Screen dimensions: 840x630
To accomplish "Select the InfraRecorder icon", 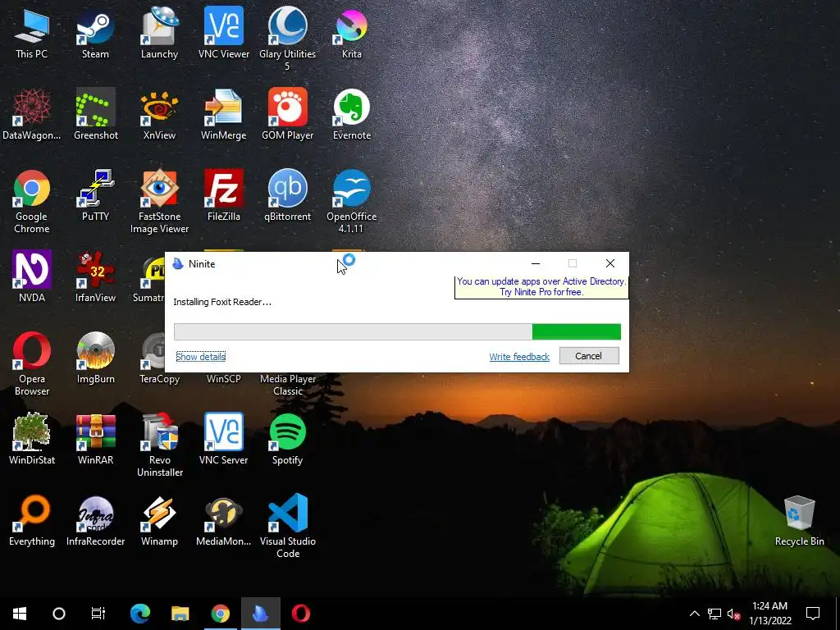I will click(95, 521).
